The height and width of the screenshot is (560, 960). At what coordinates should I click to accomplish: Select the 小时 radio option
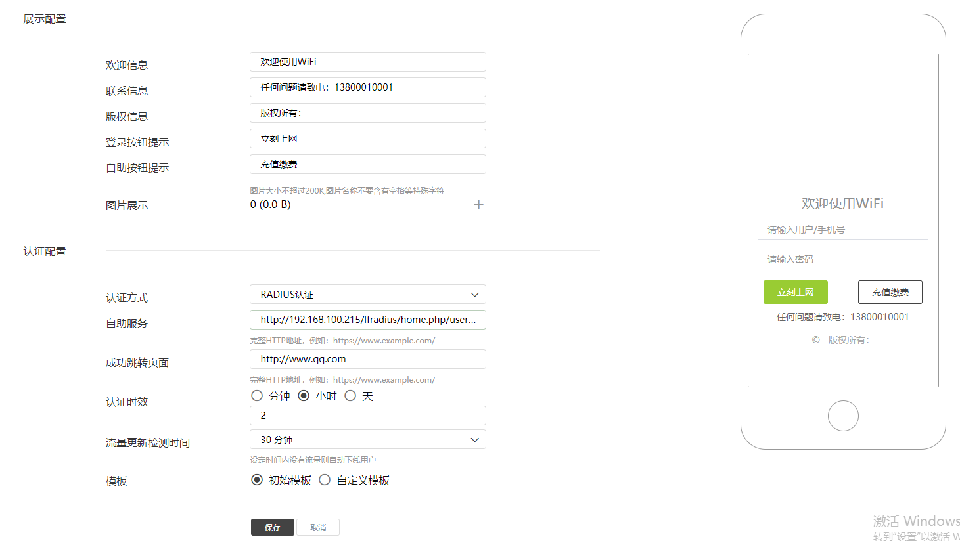point(304,396)
